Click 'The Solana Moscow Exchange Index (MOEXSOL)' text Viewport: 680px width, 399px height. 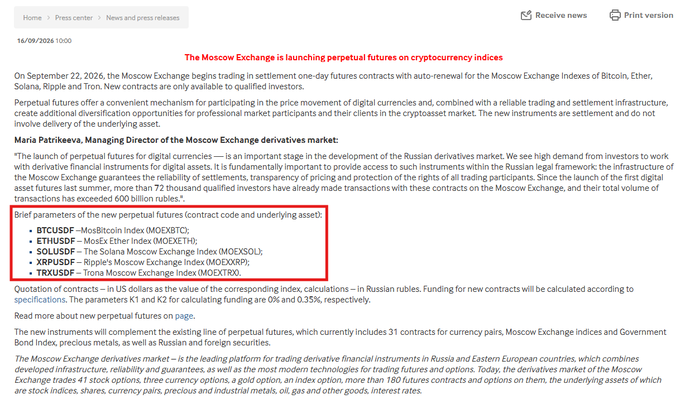point(173,252)
